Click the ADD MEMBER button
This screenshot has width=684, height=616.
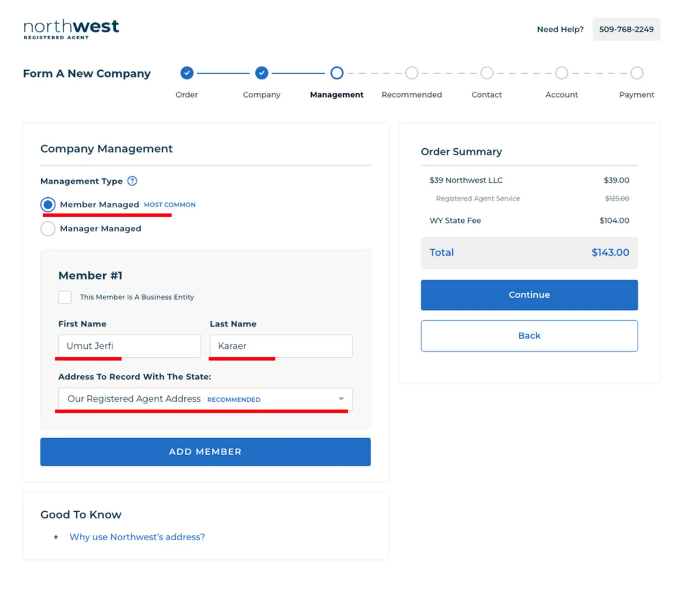205,451
